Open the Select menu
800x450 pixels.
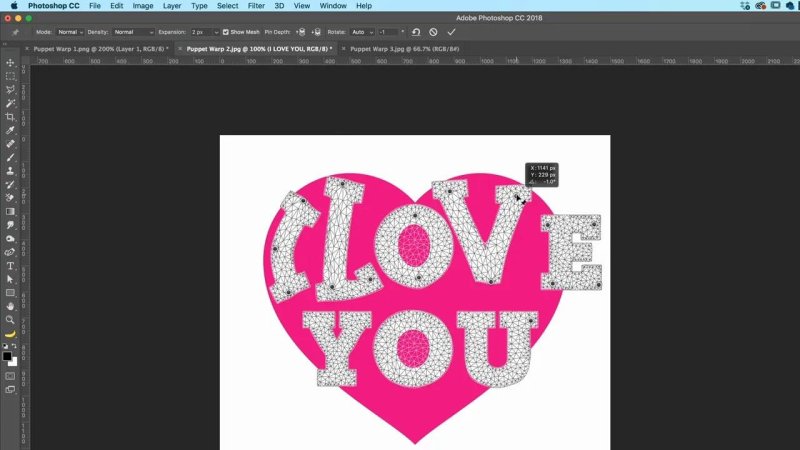(x=228, y=6)
